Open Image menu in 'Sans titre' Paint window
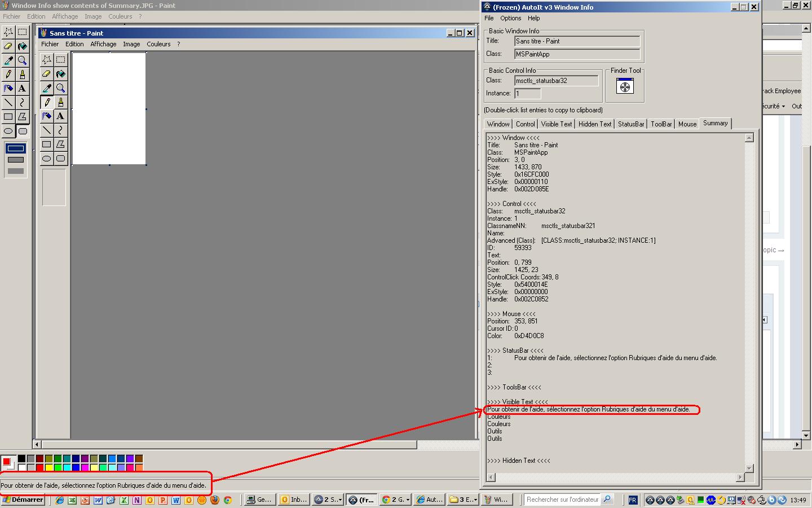Viewport: 812px width, 508px height. click(131, 44)
